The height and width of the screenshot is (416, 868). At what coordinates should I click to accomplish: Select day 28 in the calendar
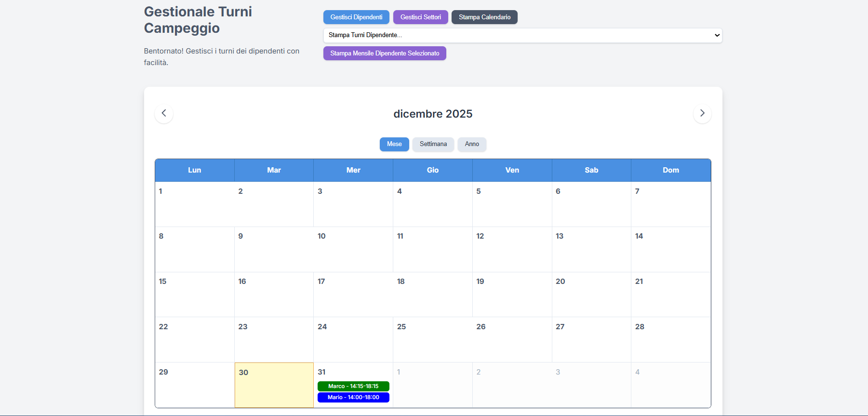tap(671, 339)
